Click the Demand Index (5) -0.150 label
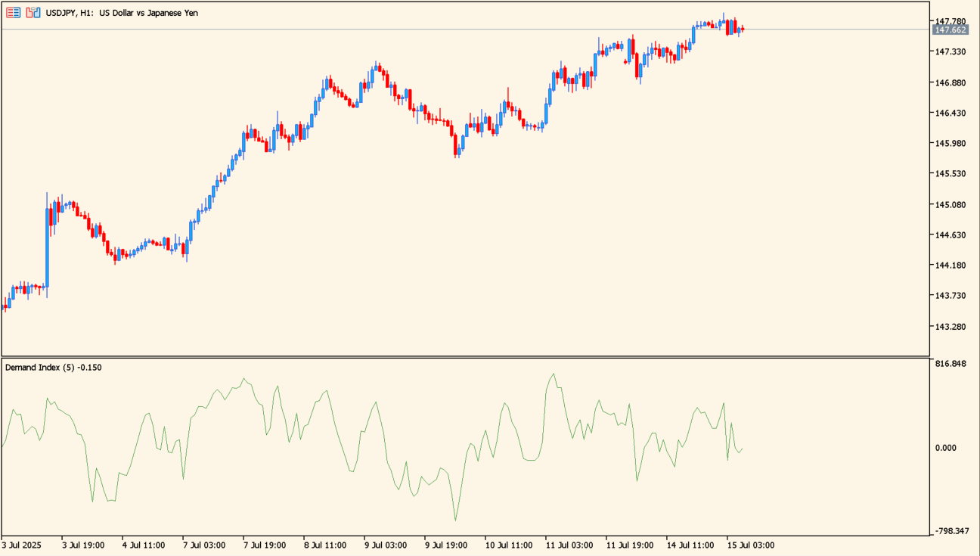This screenshot has height=556, width=980. coord(54,368)
